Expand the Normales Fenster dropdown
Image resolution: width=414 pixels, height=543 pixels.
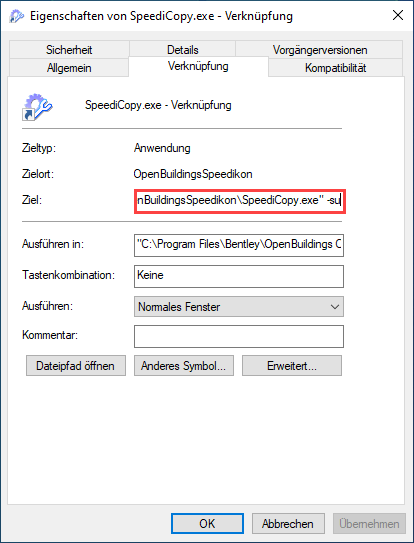coord(239,306)
